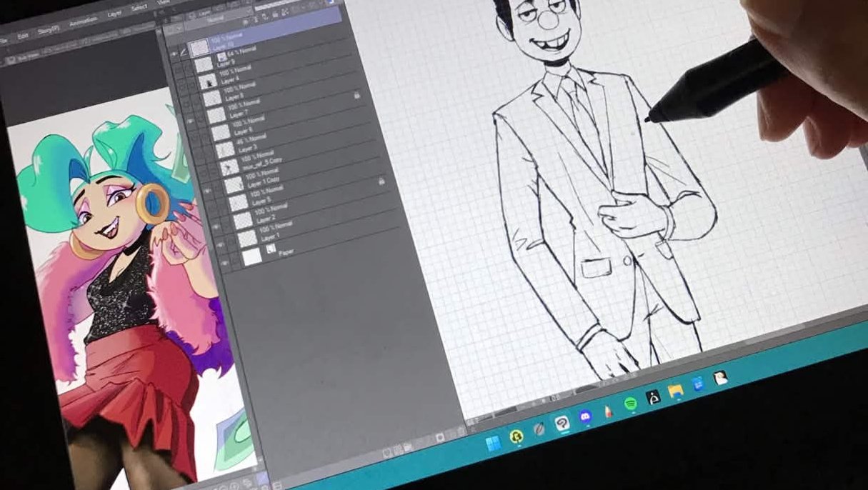Select the Paper layer thumbnail
The height and width of the screenshot is (490, 868).
tap(251, 256)
